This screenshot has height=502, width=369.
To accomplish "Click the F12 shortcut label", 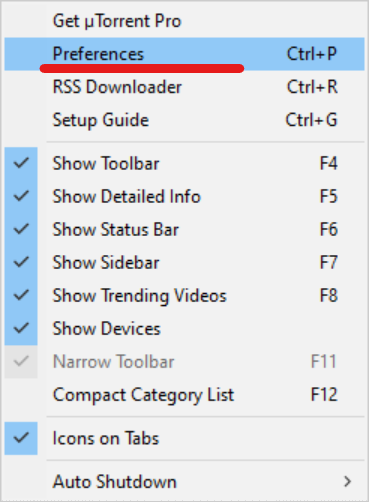I will click(324, 395).
